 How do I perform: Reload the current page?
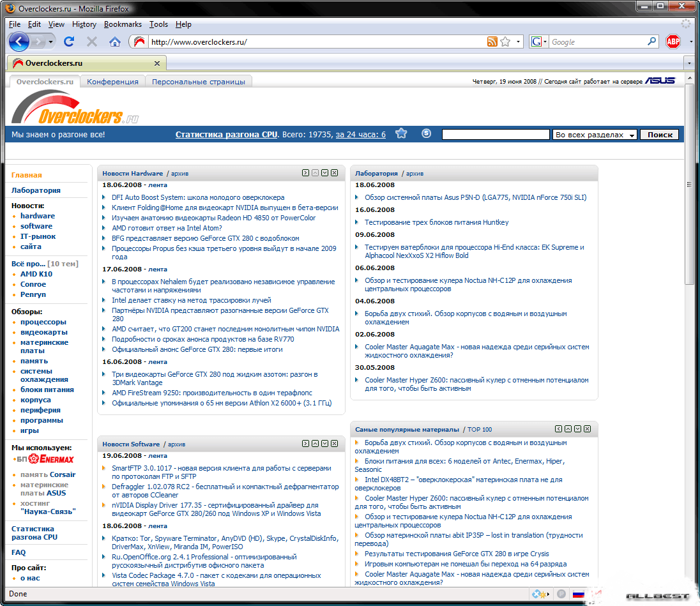click(x=69, y=42)
